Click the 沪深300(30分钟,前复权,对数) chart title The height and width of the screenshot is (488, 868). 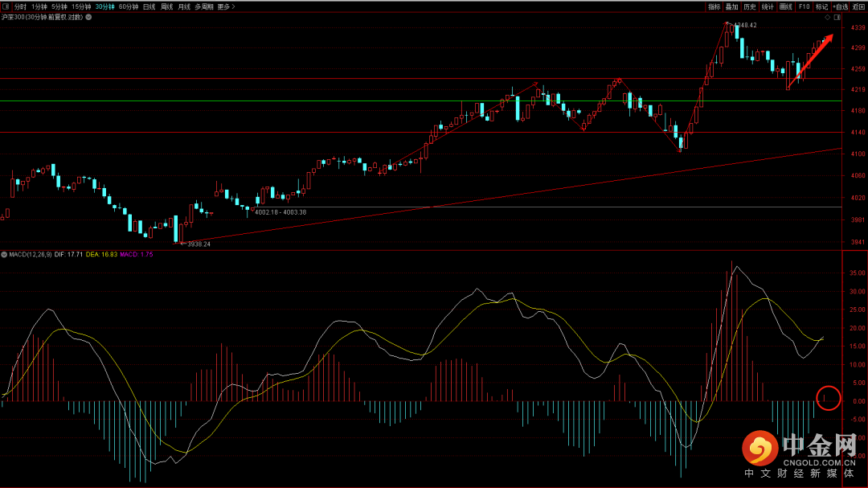(42, 17)
